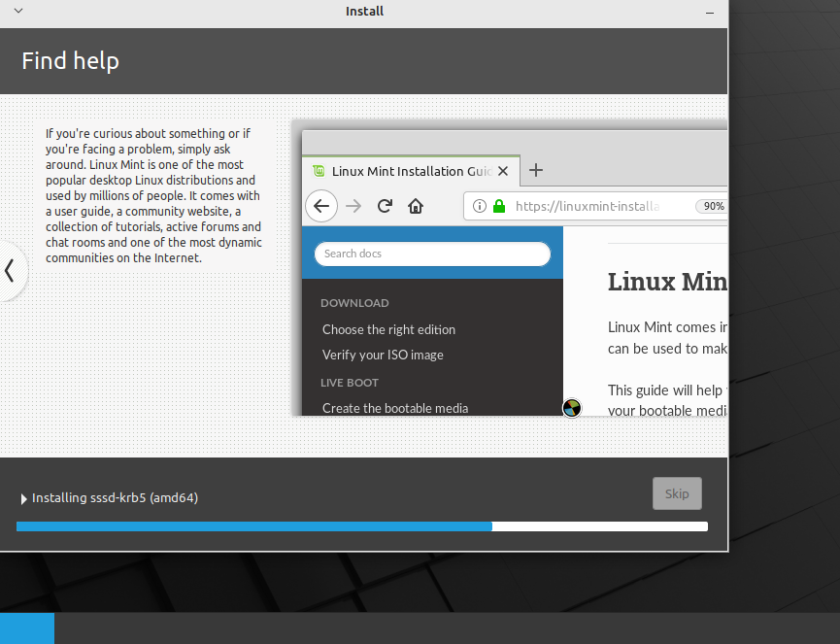Close the browser tab in the slideshow
The height and width of the screenshot is (644, 840).
pos(502,171)
